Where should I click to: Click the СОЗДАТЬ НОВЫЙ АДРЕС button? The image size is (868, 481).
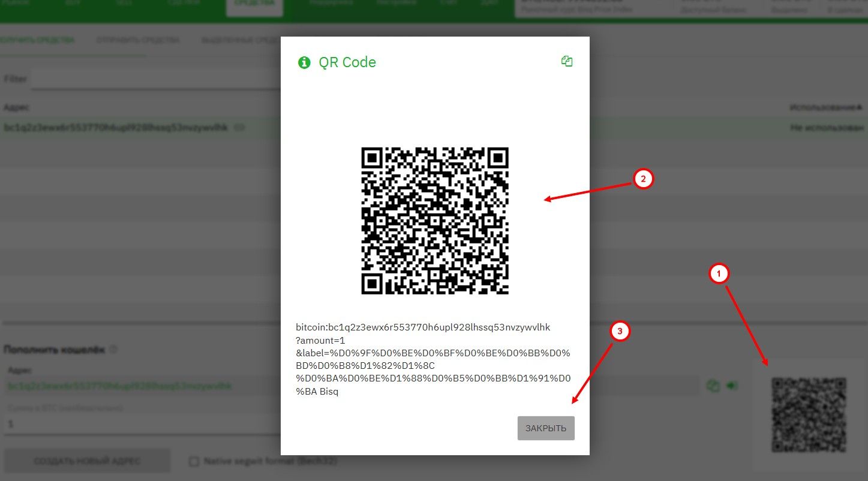click(87, 461)
